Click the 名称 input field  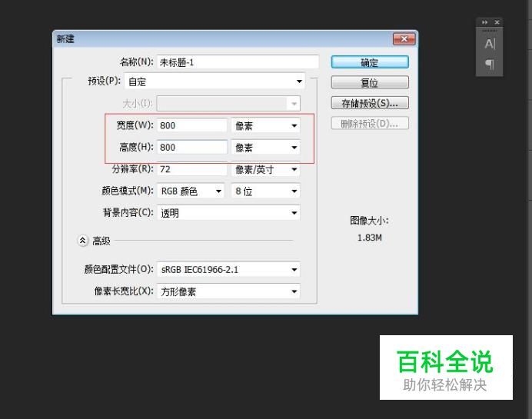pyautogui.click(x=238, y=62)
